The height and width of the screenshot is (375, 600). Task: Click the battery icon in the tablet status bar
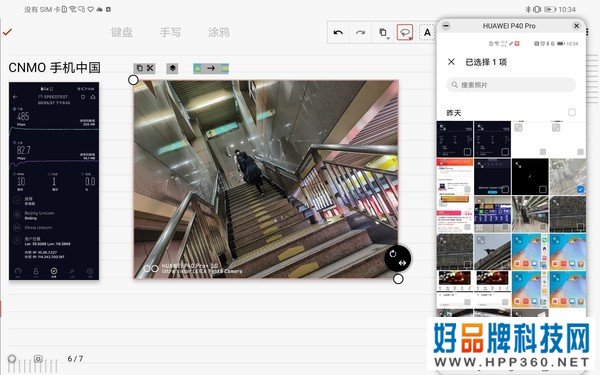coord(550,9)
